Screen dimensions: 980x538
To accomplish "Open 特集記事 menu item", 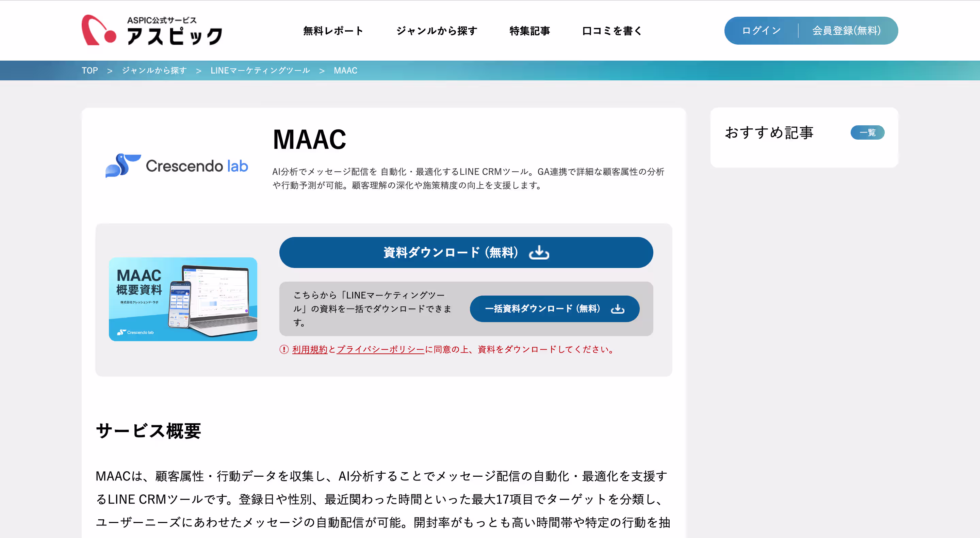I will click(529, 30).
